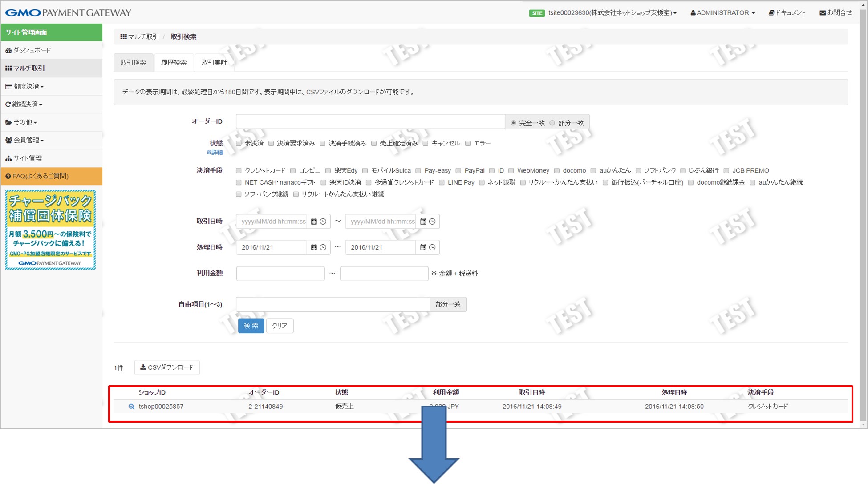Click the blue 検索 button
868x484 pixels.
[x=251, y=326]
